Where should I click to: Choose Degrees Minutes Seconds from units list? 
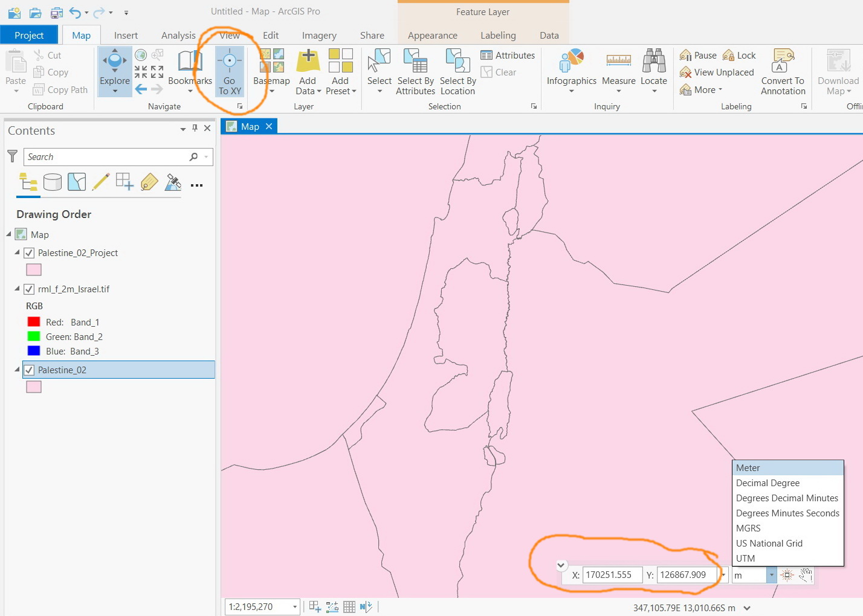tap(788, 513)
